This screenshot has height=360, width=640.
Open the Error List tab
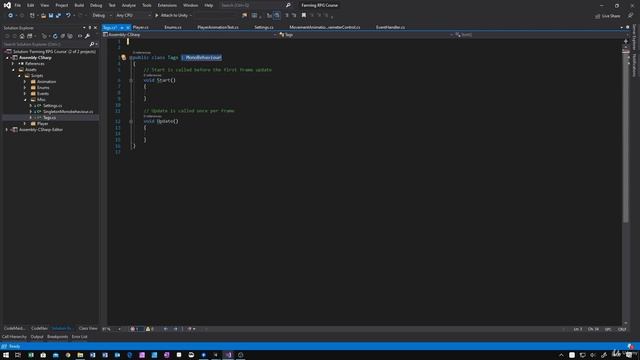(80, 337)
